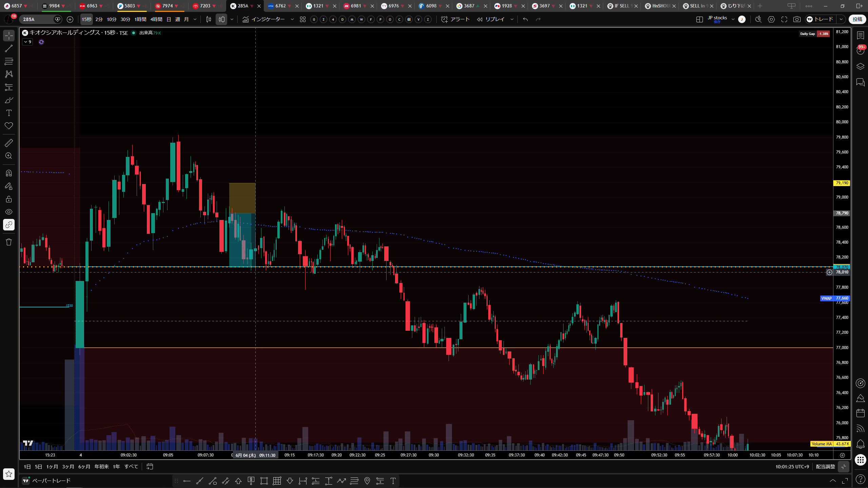Toggle magnet mode for drawings
Viewport: 868px width, 488px height.
click(x=9, y=173)
